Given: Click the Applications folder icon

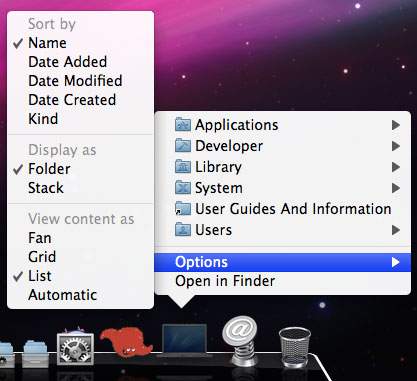Looking at the screenshot, I should click(x=183, y=125).
